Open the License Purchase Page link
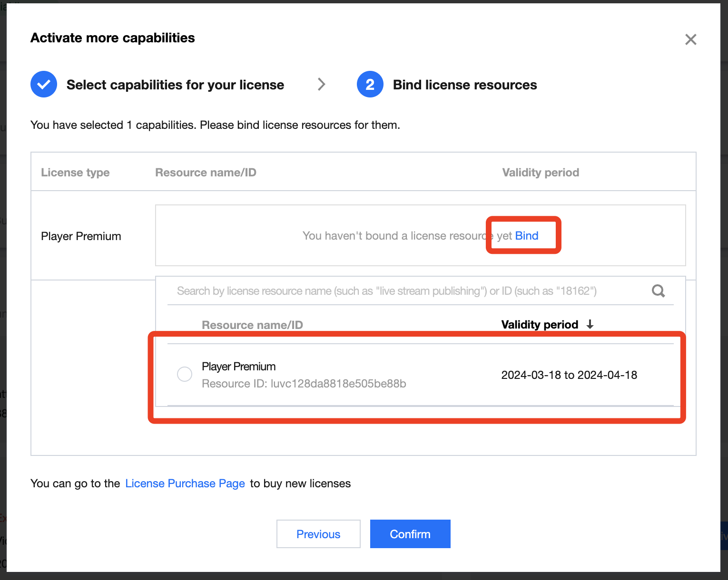 185,483
